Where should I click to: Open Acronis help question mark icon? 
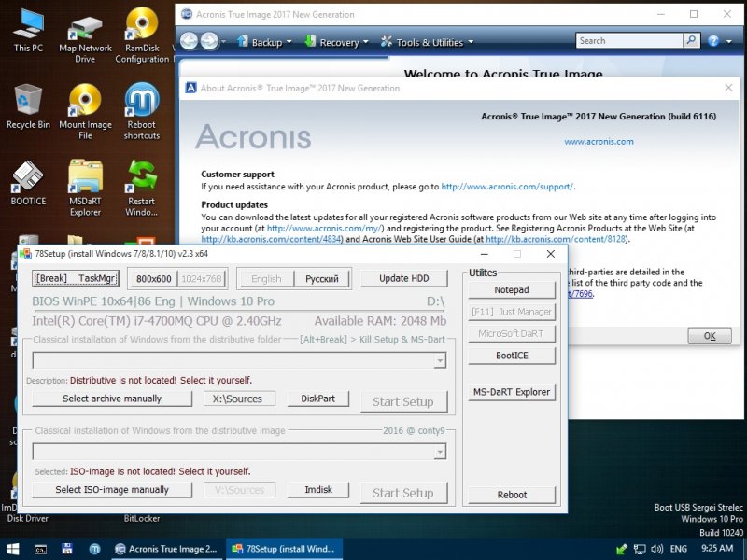[713, 41]
